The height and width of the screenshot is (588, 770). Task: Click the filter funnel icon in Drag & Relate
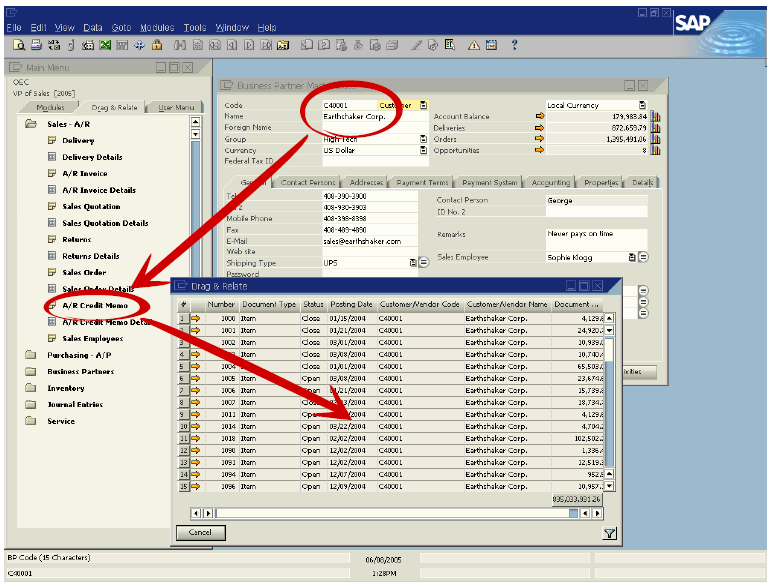coord(609,533)
